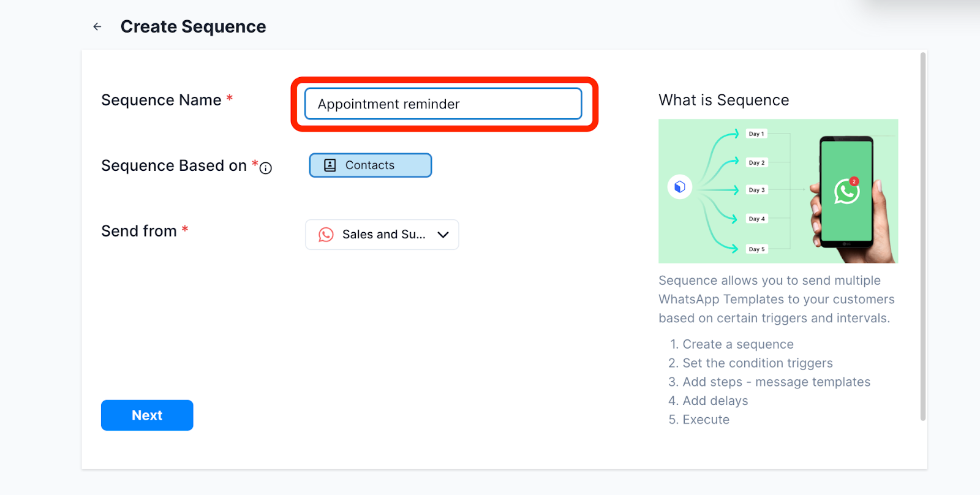
Task: Focus the Sequence Name input field
Action: point(443,104)
